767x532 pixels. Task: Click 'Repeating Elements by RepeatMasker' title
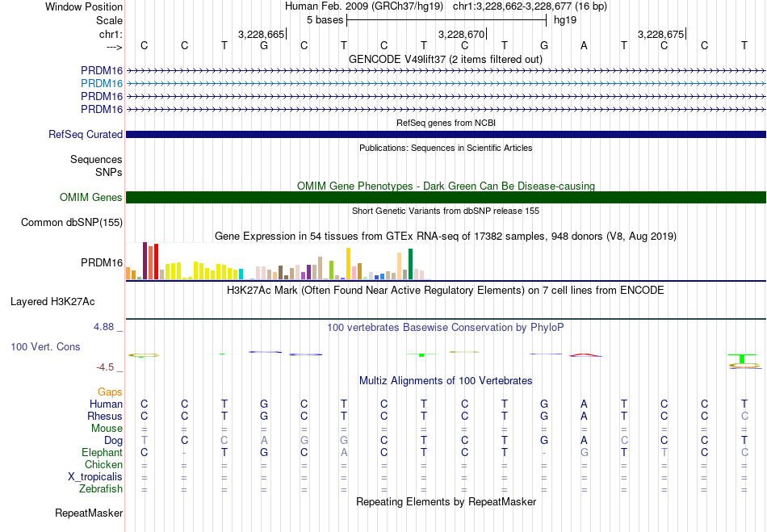click(x=446, y=502)
